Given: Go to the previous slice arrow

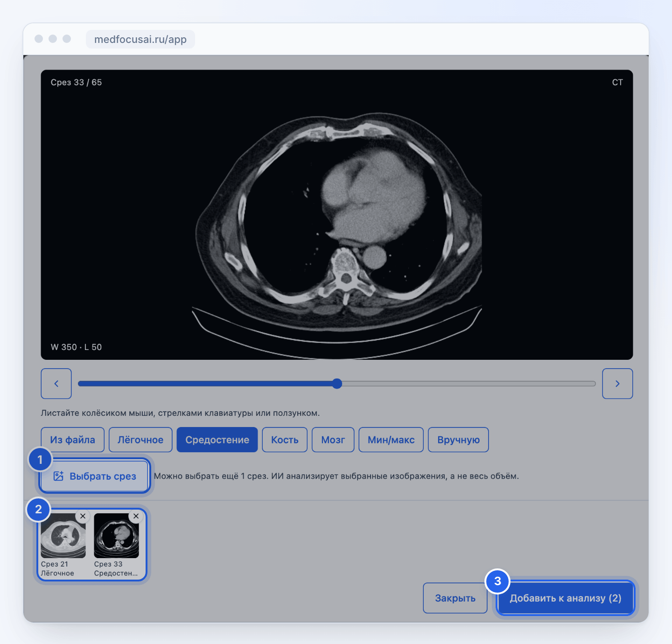Looking at the screenshot, I should [x=56, y=384].
